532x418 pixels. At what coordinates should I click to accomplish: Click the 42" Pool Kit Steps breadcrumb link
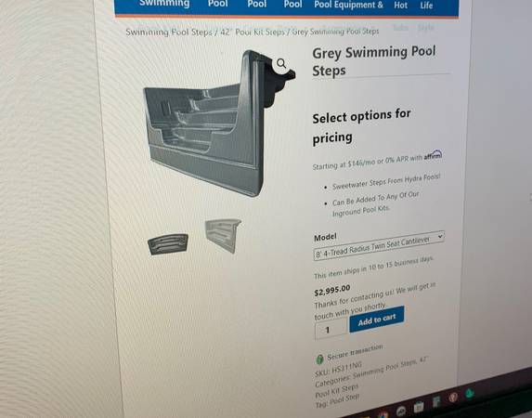tap(253, 32)
